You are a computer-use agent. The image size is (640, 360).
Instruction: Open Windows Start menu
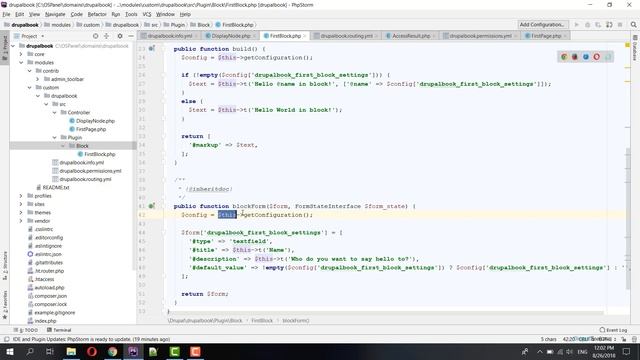tap(9, 351)
